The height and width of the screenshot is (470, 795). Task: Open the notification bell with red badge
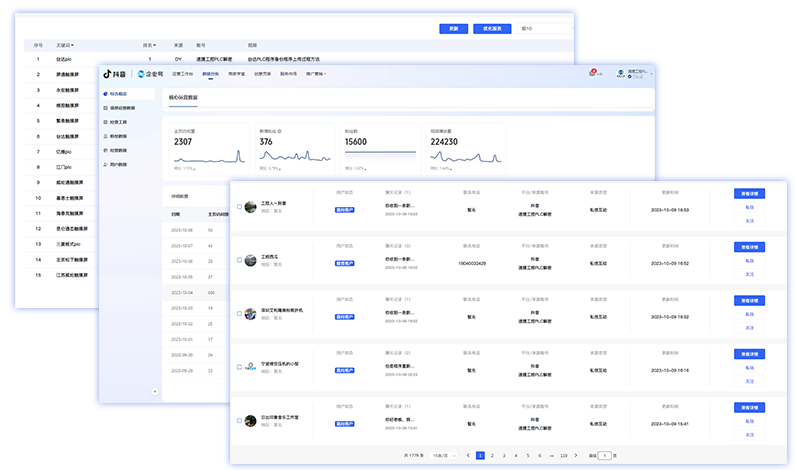pyautogui.click(x=592, y=73)
